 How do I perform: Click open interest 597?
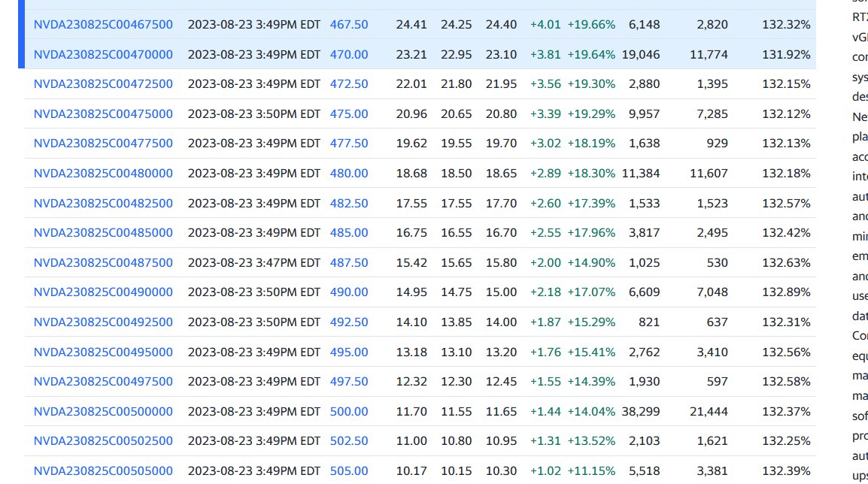[x=717, y=382]
